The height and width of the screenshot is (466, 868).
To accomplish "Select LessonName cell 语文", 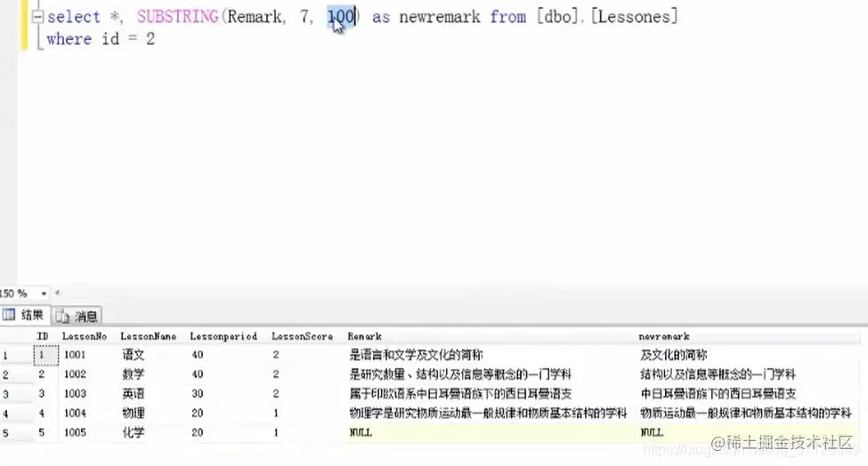I will 134,355.
